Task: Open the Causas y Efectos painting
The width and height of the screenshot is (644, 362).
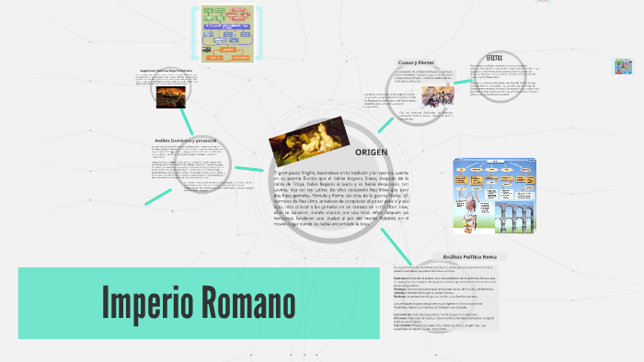Action: 438,96
